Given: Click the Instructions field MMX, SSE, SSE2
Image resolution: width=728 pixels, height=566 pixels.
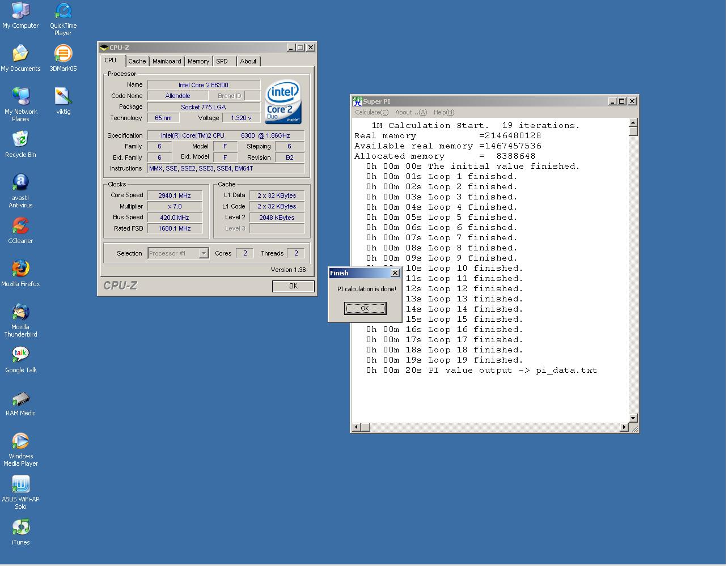Looking at the screenshot, I should tap(226, 168).
